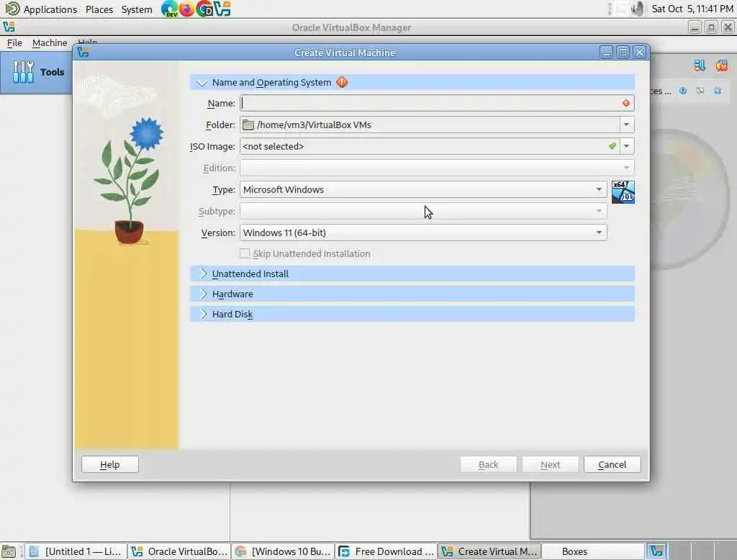This screenshot has height=560, width=737.
Task: Collapse the Name and Operating System section
Action: pyautogui.click(x=202, y=82)
